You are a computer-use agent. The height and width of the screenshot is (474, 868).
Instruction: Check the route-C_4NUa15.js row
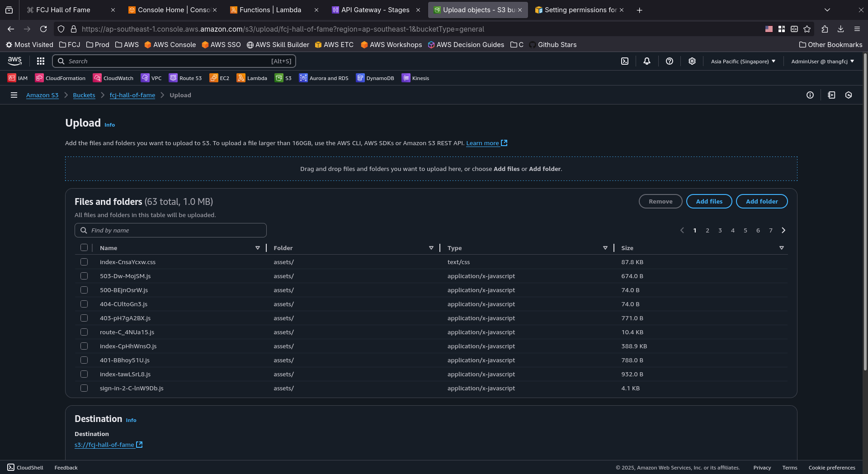click(x=84, y=332)
